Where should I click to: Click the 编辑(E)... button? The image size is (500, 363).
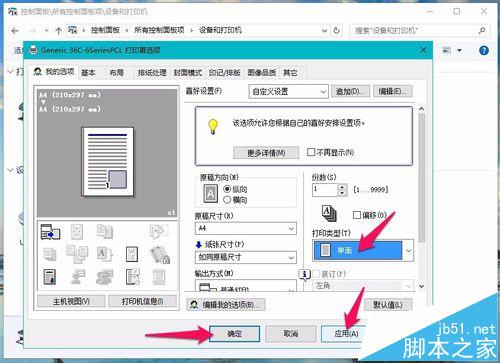pyautogui.click(x=393, y=91)
